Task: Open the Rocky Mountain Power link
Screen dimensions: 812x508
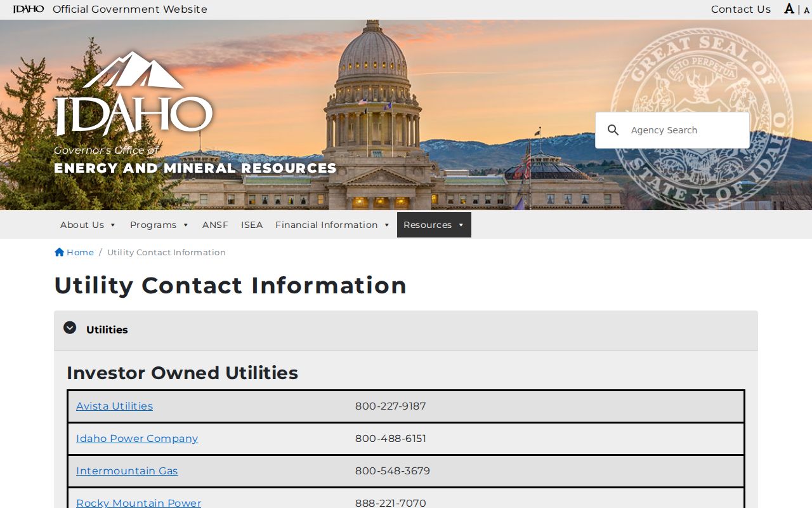Action: coord(138,503)
